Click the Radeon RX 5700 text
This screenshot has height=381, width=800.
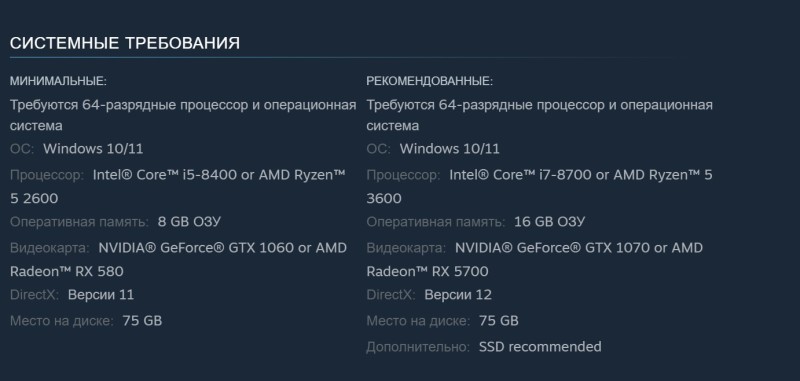(427, 271)
